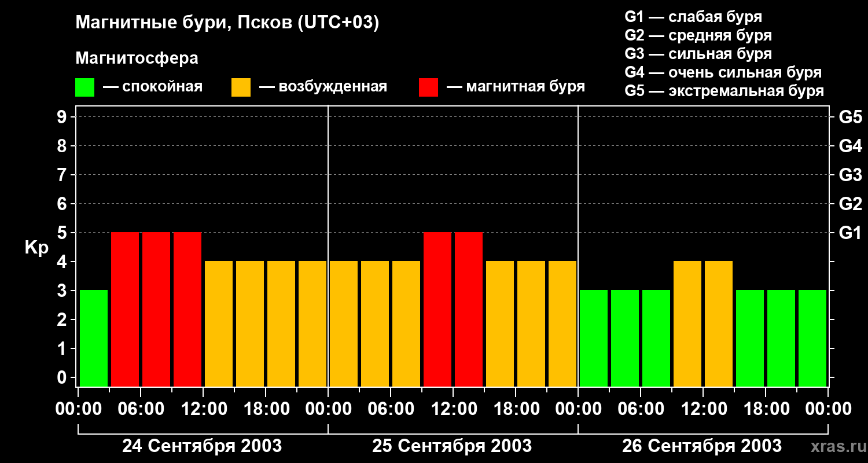Click the red 03:00–06:00 bar on 24 Сентября
The height and width of the screenshot is (463, 868).
125,310
